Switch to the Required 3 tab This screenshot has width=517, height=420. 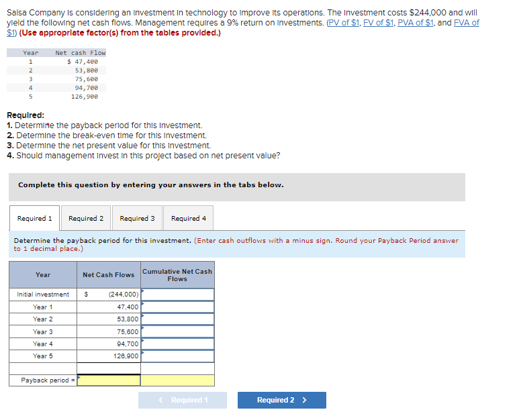pyautogui.click(x=137, y=219)
